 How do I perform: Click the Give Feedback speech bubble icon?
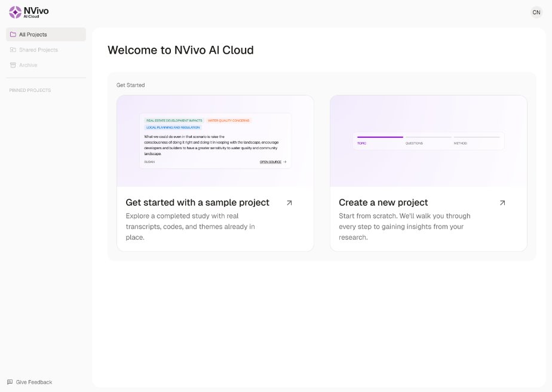tap(10, 382)
